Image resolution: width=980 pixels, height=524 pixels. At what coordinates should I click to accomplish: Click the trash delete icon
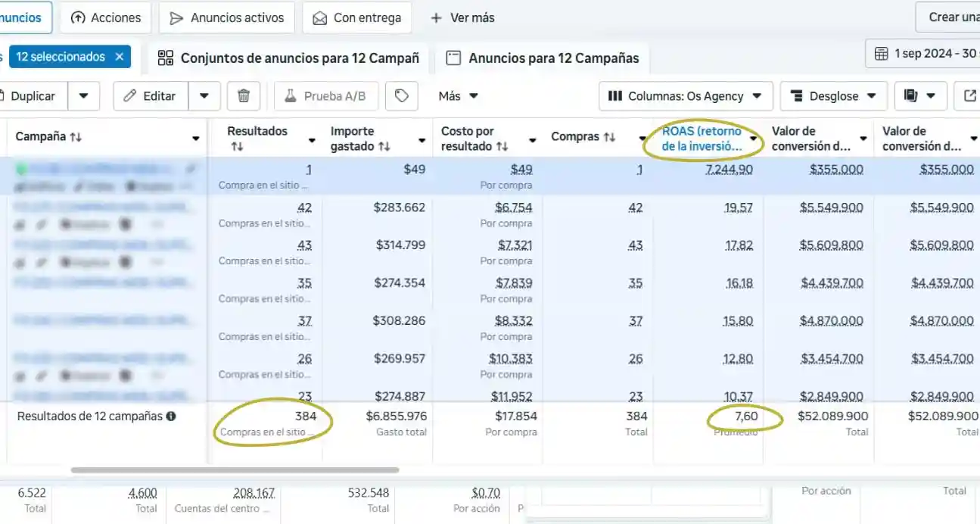click(244, 96)
